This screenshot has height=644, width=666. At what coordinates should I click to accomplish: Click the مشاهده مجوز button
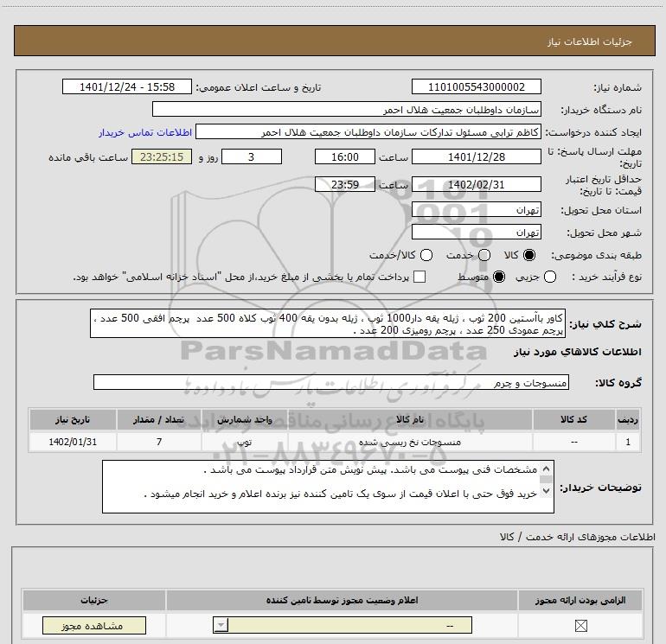94,625
